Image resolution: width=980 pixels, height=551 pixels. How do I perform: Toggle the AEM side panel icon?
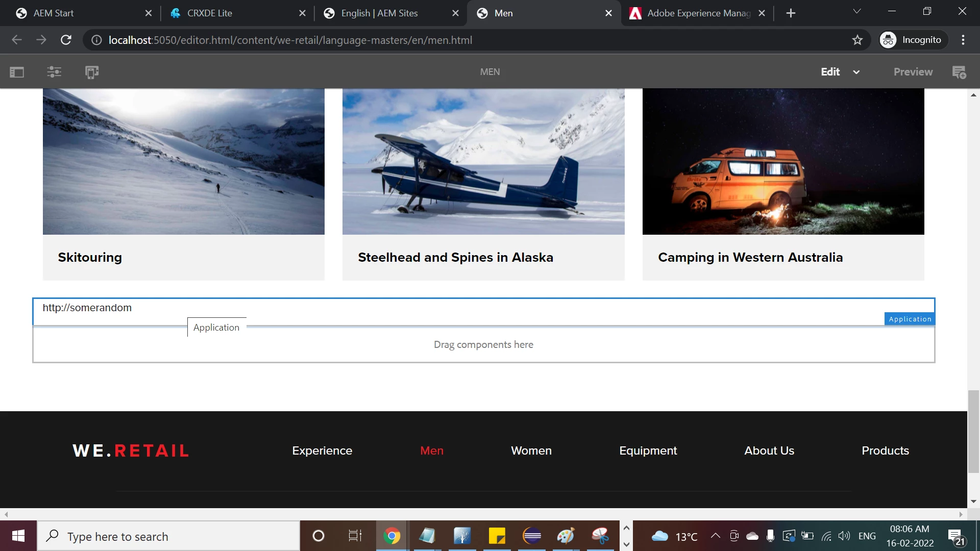tap(17, 72)
